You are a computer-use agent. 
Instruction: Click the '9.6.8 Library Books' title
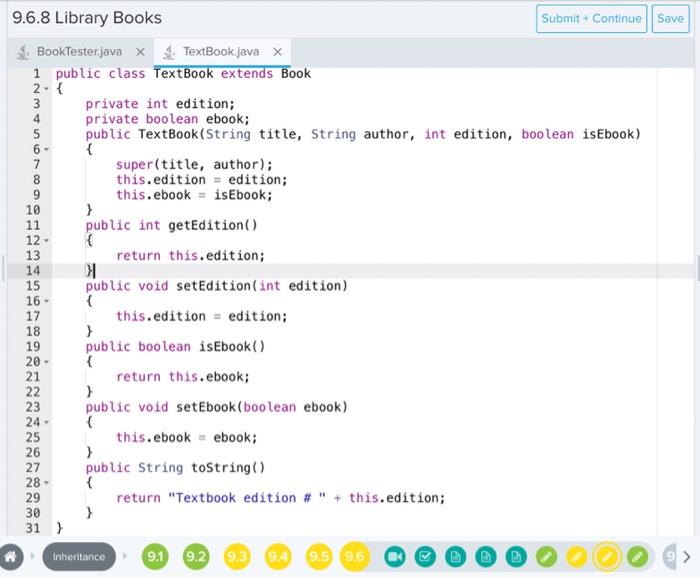pyautogui.click(x=87, y=18)
